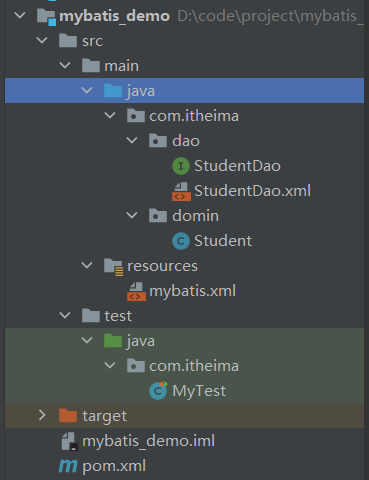The height and width of the screenshot is (480, 369).
Task: Click the mybatis.xml file icon
Action: [x=136, y=291]
